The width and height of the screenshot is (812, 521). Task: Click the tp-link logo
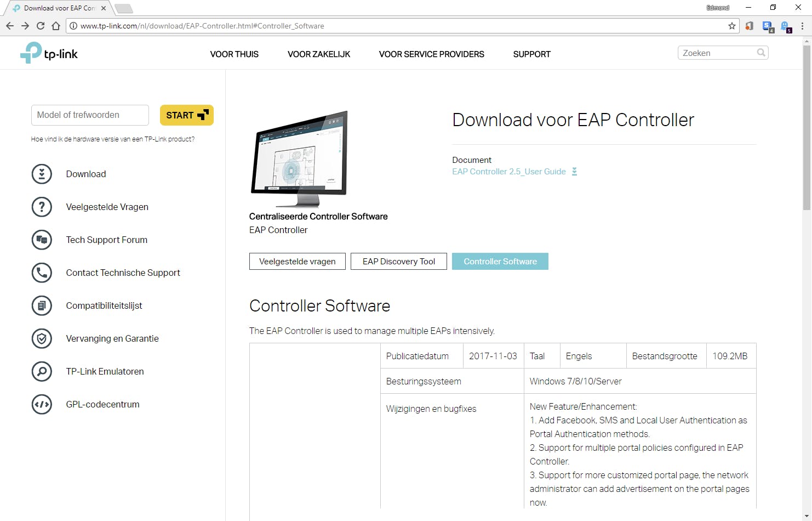pyautogui.click(x=49, y=53)
